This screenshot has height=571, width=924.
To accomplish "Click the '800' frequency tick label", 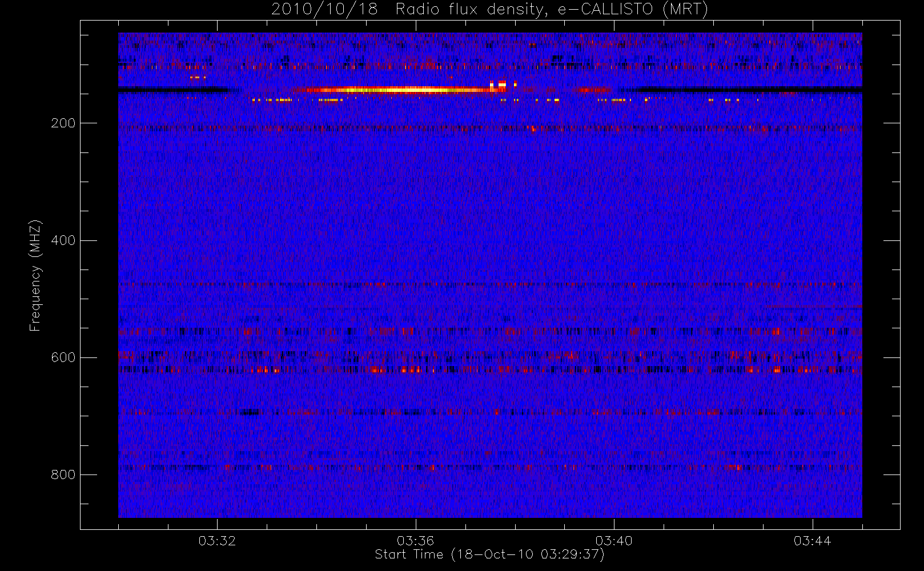I will tap(63, 475).
